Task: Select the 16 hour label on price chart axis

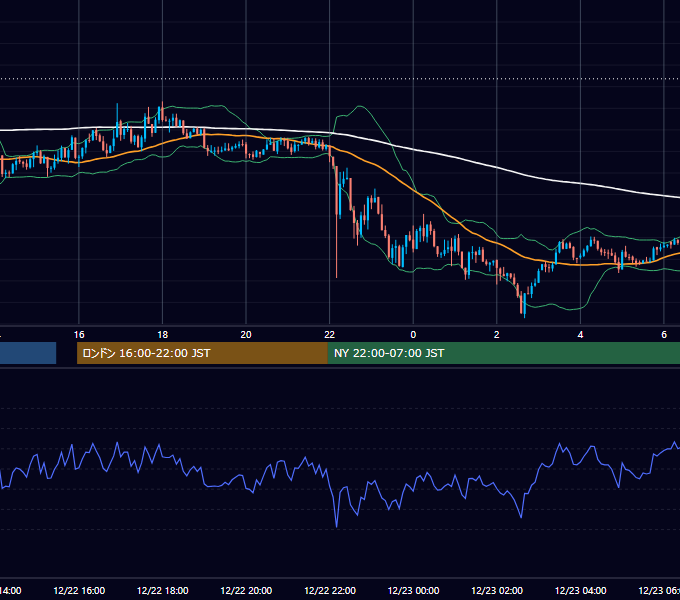Action: tap(79, 335)
